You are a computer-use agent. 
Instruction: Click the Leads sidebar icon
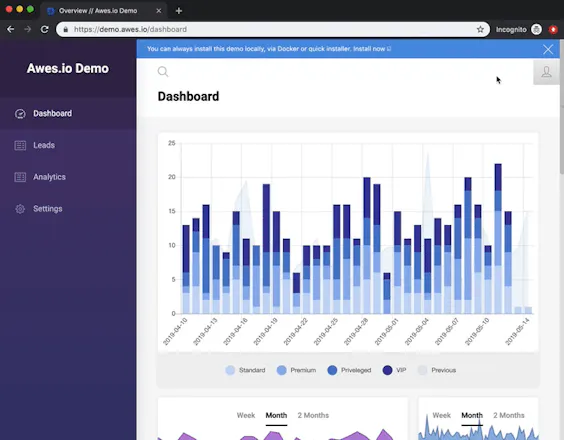click(x=20, y=145)
